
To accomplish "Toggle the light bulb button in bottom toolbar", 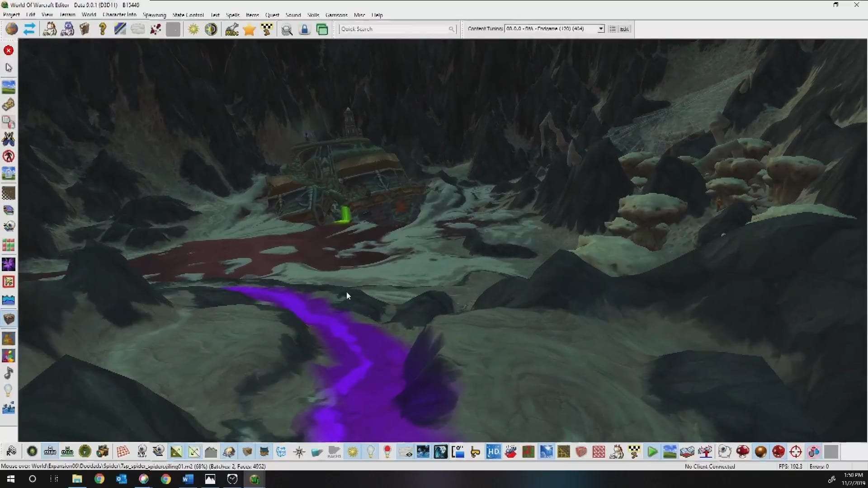I will (371, 451).
